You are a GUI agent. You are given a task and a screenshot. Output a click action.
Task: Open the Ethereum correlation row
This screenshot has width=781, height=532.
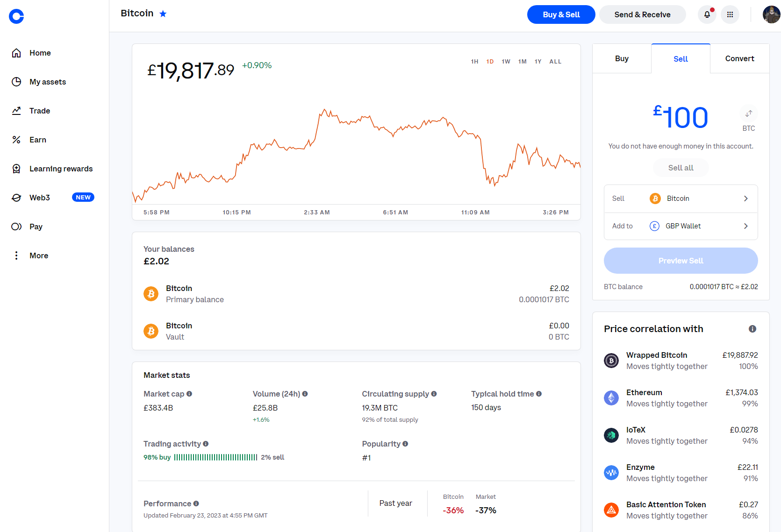[681, 398]
